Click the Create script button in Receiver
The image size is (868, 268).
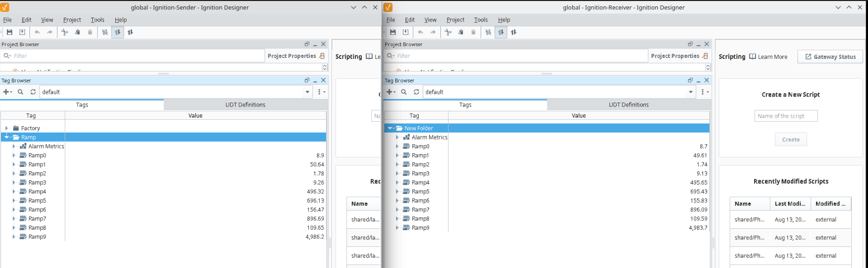tap(790, 139)
